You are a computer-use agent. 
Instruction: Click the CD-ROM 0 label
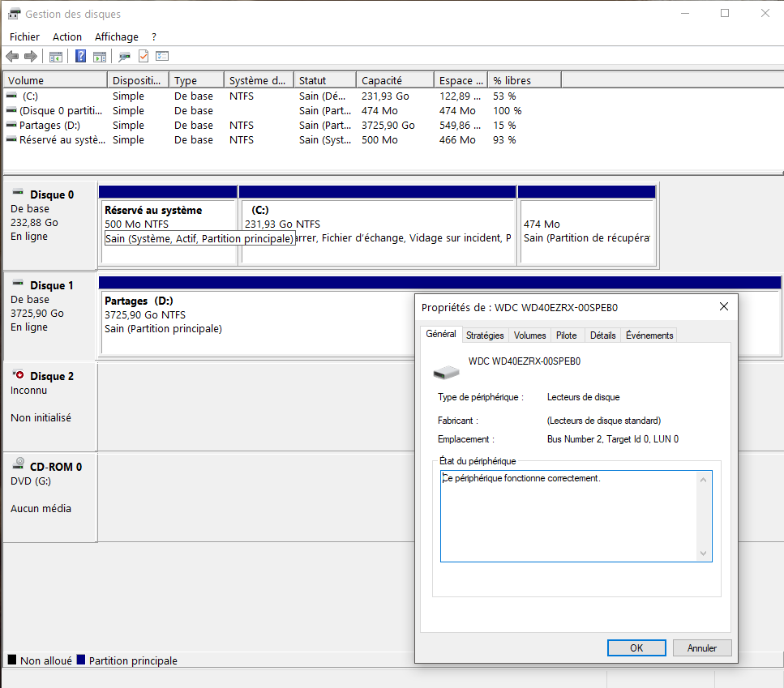click(56, 467)
